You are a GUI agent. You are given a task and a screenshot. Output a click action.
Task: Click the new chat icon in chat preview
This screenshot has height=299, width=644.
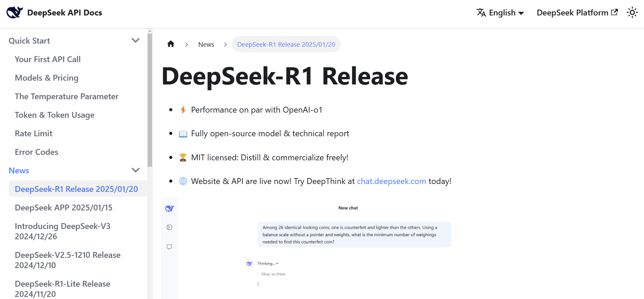(x=170, y=247)
